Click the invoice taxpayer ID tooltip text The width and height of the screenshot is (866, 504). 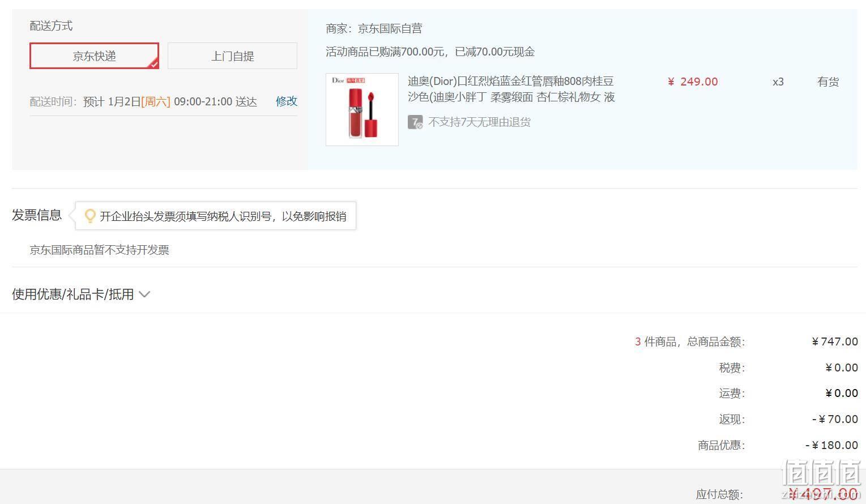[x=223, y=216]
